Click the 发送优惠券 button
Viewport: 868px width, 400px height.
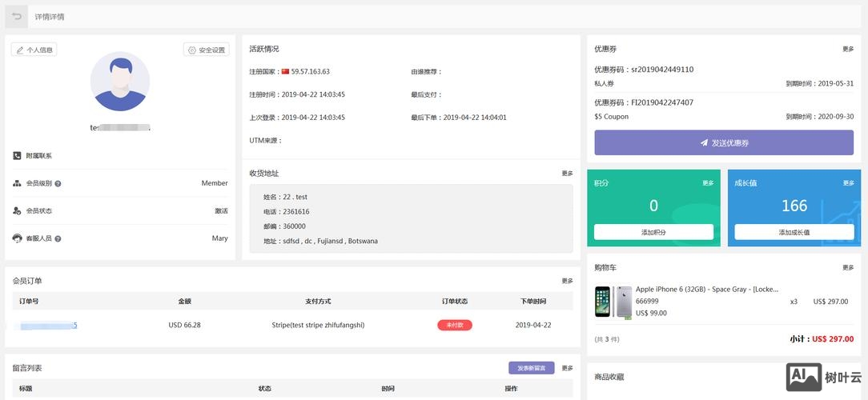(724, 142)
